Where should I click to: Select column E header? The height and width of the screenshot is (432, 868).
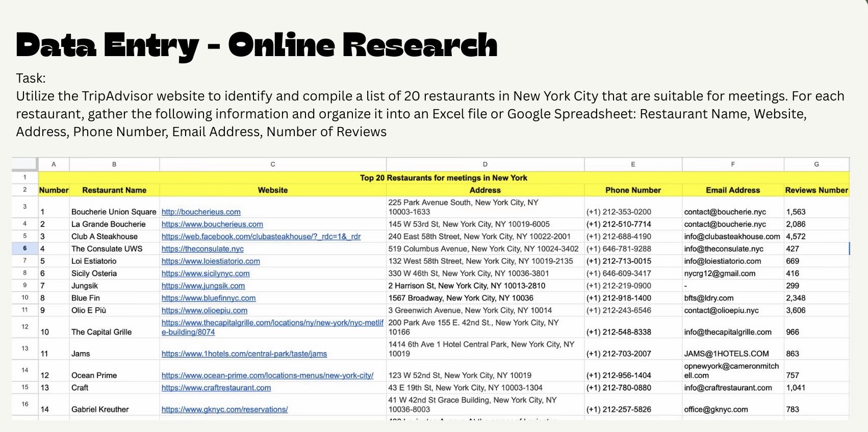click(633, 164)
